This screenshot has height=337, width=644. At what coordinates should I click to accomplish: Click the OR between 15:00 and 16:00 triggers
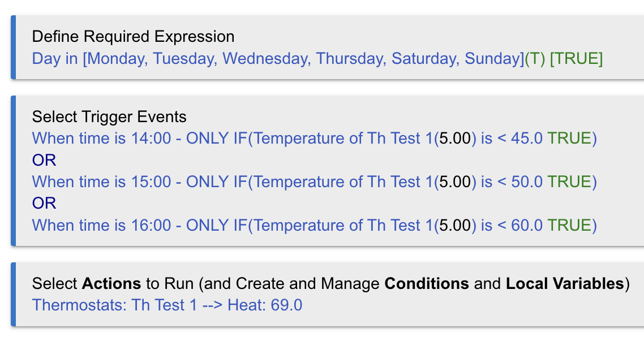pyautogui.click(x=44, y=203)
